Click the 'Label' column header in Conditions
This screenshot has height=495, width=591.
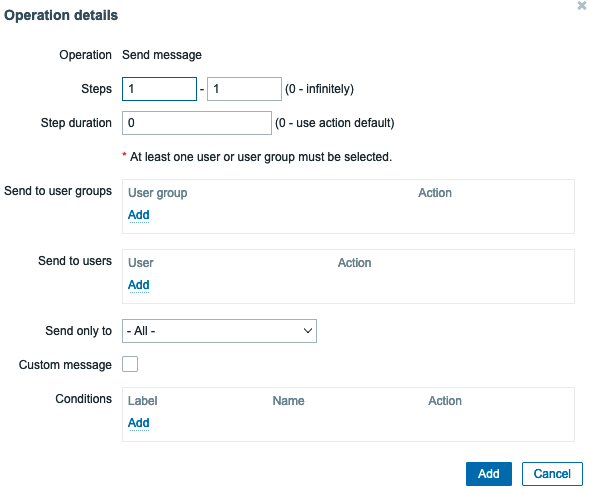[142, 401]
